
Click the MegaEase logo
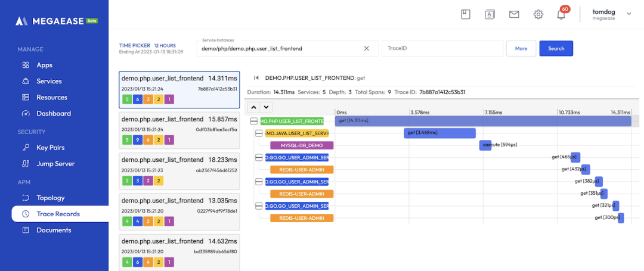point(56,21)
